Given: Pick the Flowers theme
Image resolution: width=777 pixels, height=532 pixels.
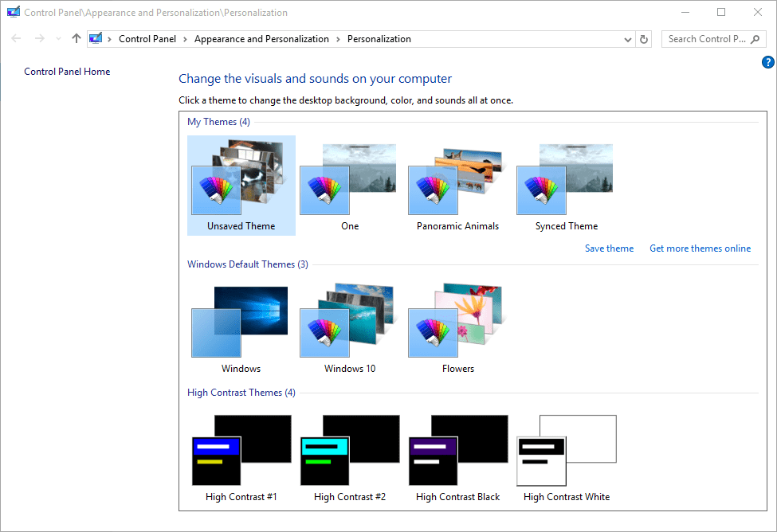Looking at the screenshot, I should coord(458,328).
